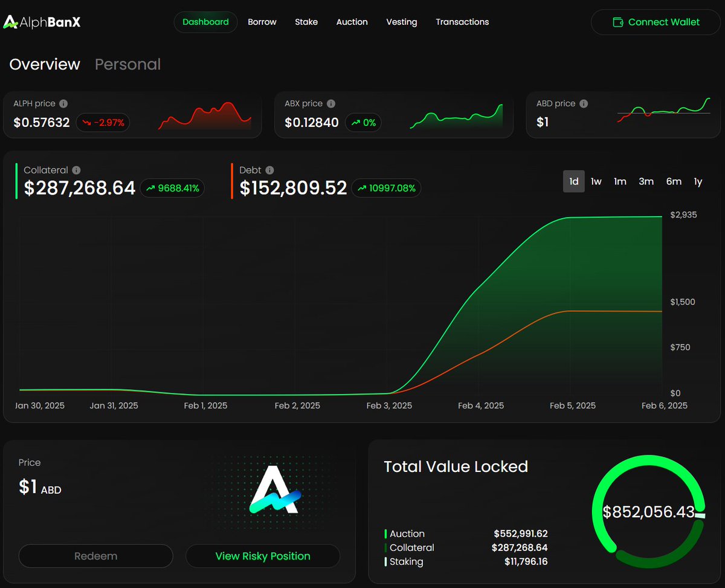The image size is (725, 588).
Task: Click the $552,991.62 Auction amount
Action: click(521, 534)
